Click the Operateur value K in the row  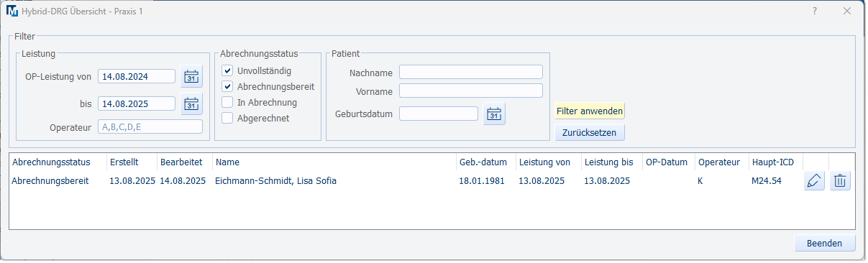pos(700,181)
